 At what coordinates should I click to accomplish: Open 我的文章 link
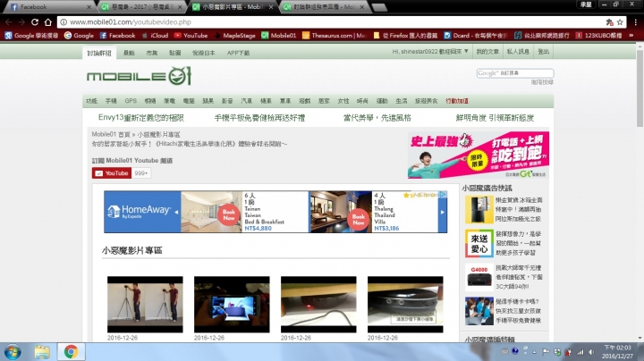(x=487, y=52)
